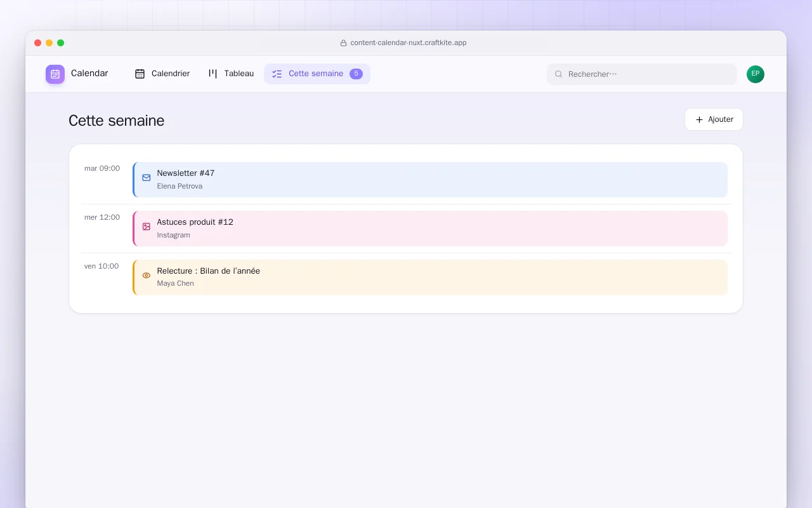The image size is (812, 508).
Task: Click the Elena Petrova author name
Action: (180, 187)
